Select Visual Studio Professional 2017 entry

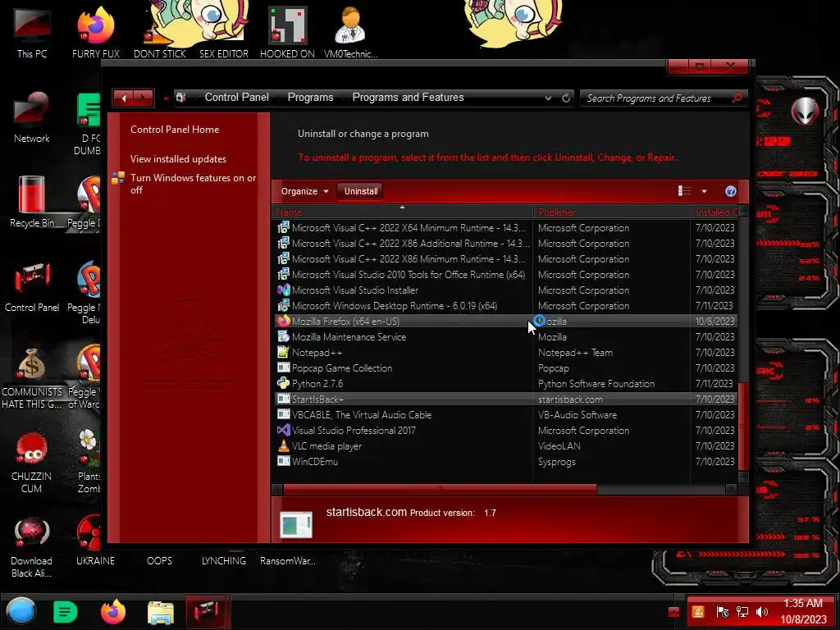click(x=505, y=430)
